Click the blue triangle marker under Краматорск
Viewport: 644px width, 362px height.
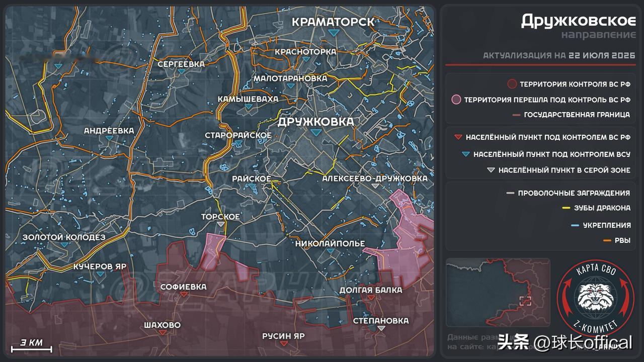[x=333, y=33]
